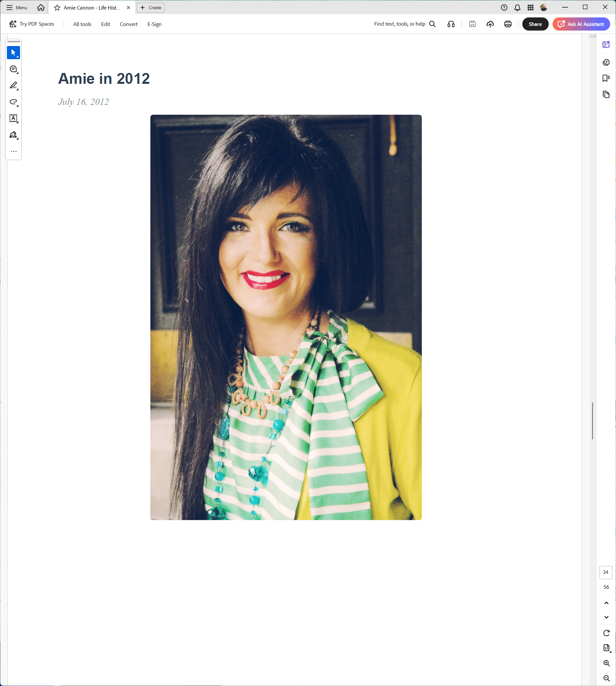This screenshot has height=686, width=616.
Task: Open the Bookmarks panel
Action: (x=606, y=78)
